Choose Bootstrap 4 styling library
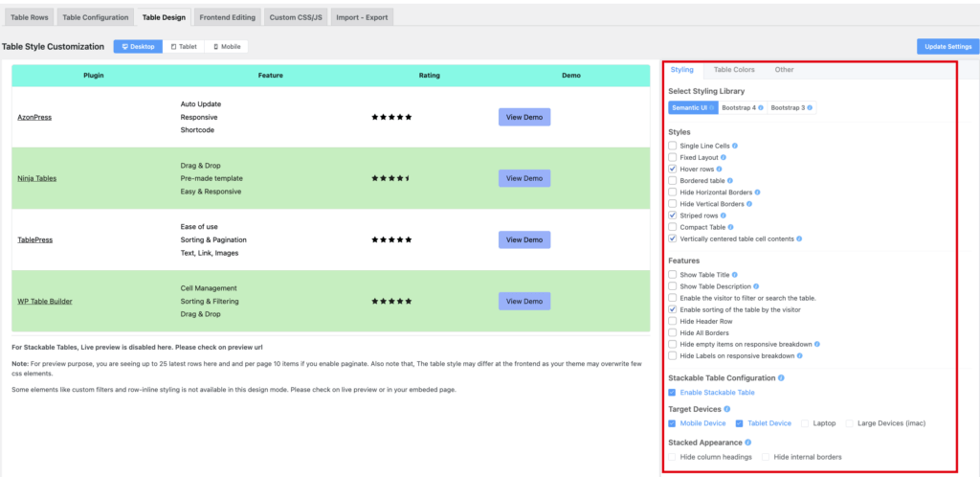 pos(743,108)
